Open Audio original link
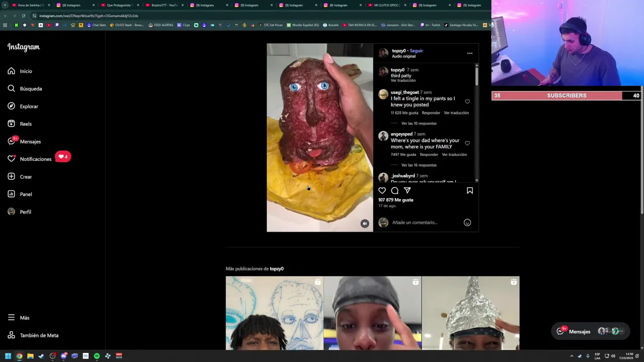 coord(404,56)
